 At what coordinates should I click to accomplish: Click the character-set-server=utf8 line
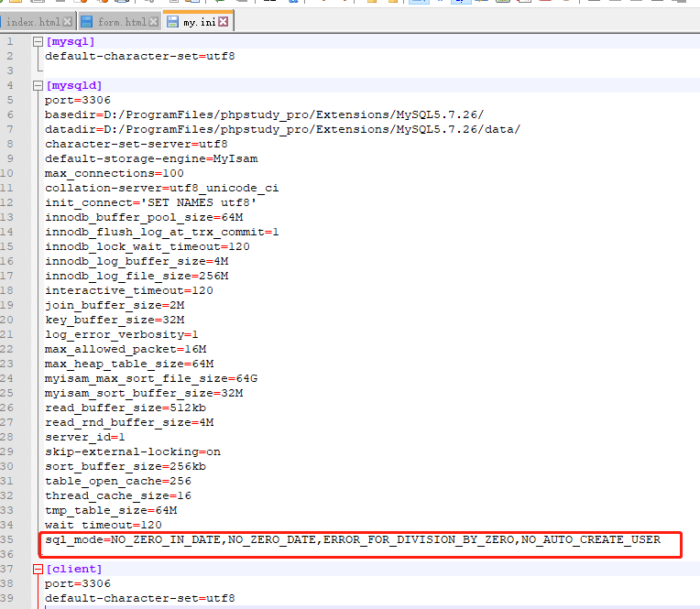click(x=137, y=144)
